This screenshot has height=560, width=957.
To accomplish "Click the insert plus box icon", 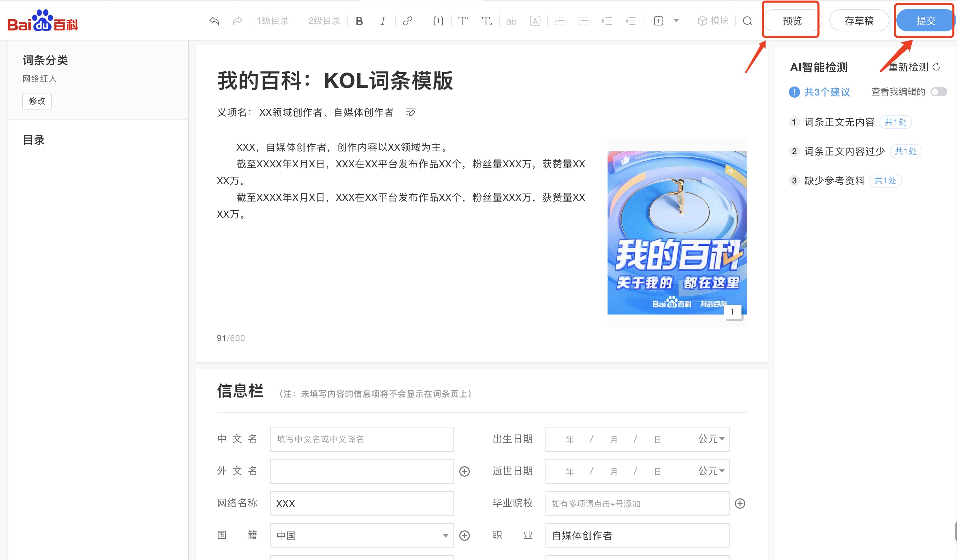I will coord(658,21).
